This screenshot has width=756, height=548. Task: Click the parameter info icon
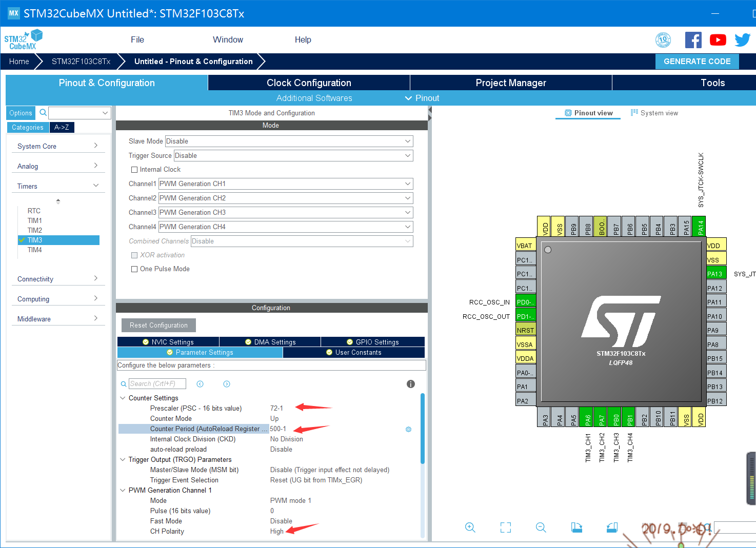410,384
